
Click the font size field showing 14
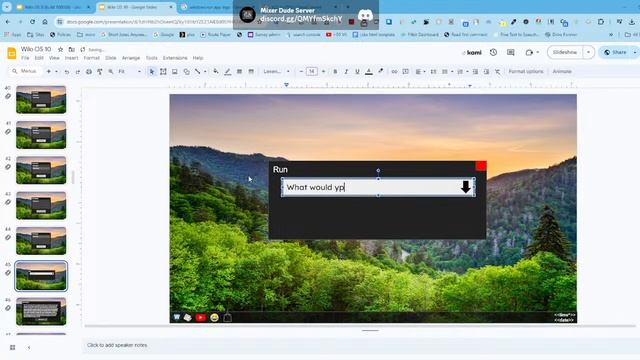click(x=312, y=71)
